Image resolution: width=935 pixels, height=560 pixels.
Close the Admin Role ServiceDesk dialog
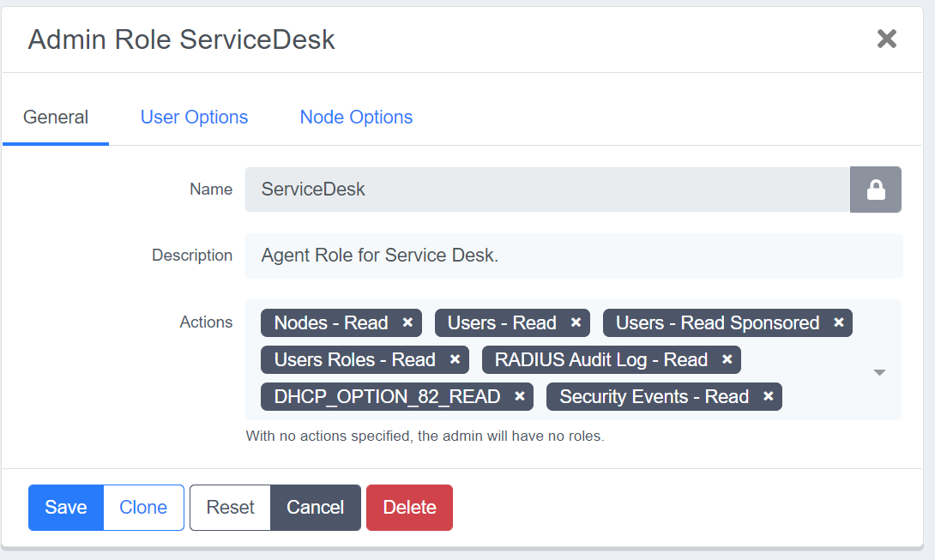pos(887,39)
